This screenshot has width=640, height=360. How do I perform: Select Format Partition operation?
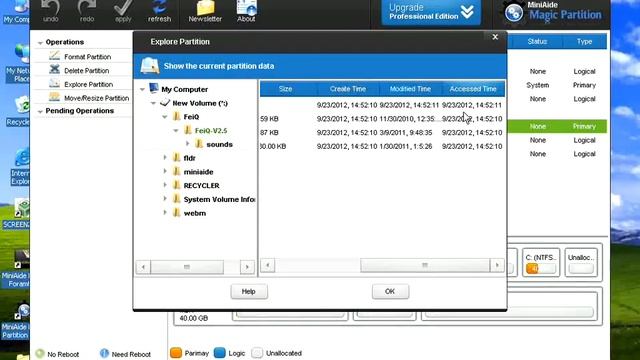(x=87, y=57)
